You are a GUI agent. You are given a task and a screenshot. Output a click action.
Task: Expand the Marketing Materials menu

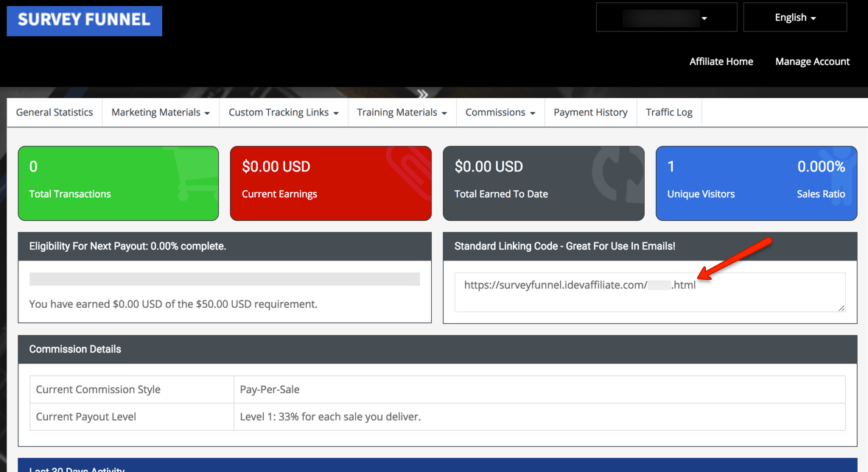click(160, 113)
